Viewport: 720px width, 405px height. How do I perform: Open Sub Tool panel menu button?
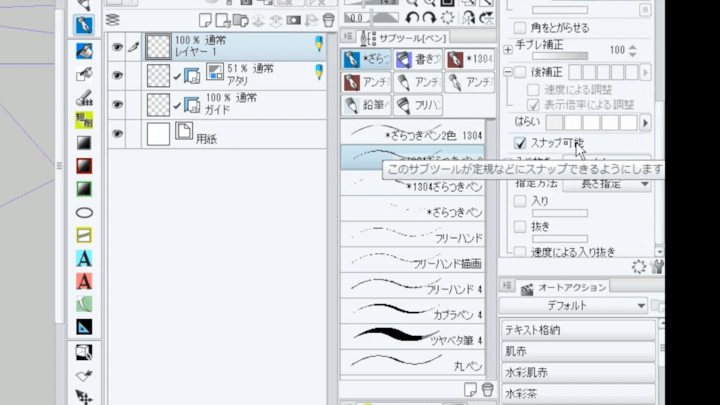tap(348, 36)
